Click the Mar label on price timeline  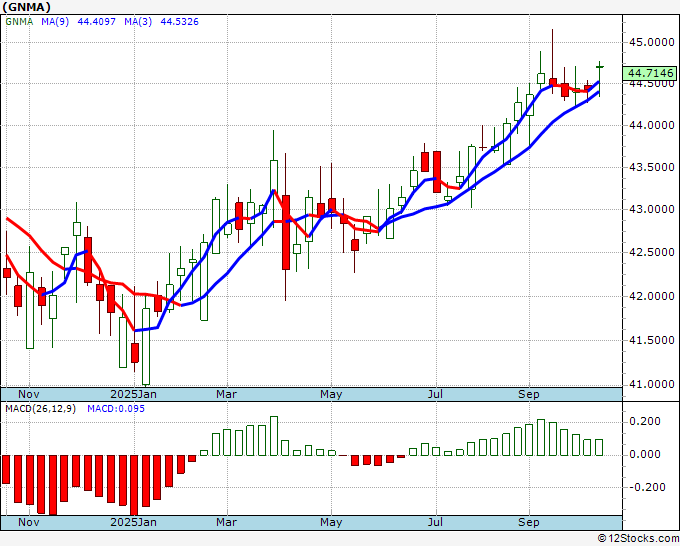226,394
